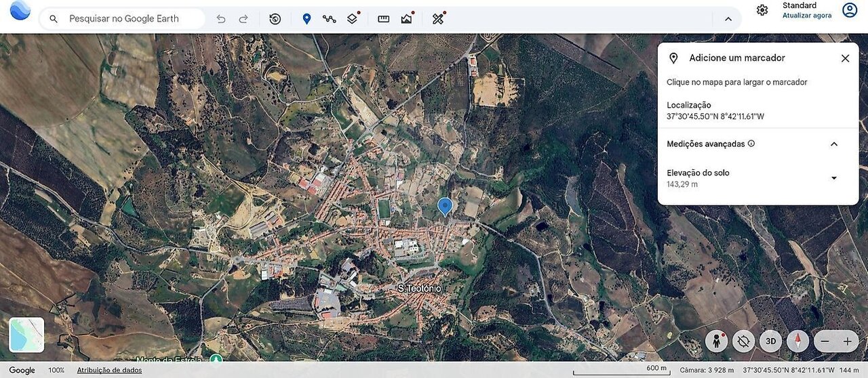
Task: Switch map style using the thumbnail
Action: [26, 335]
